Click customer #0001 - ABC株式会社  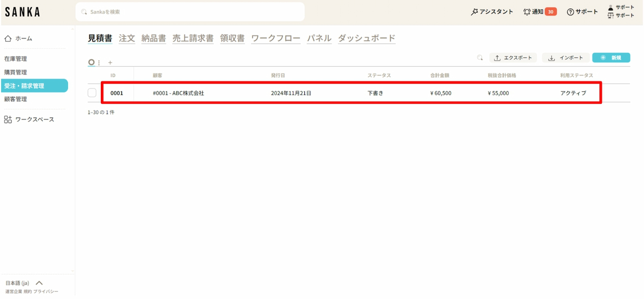tap(178, 93)
